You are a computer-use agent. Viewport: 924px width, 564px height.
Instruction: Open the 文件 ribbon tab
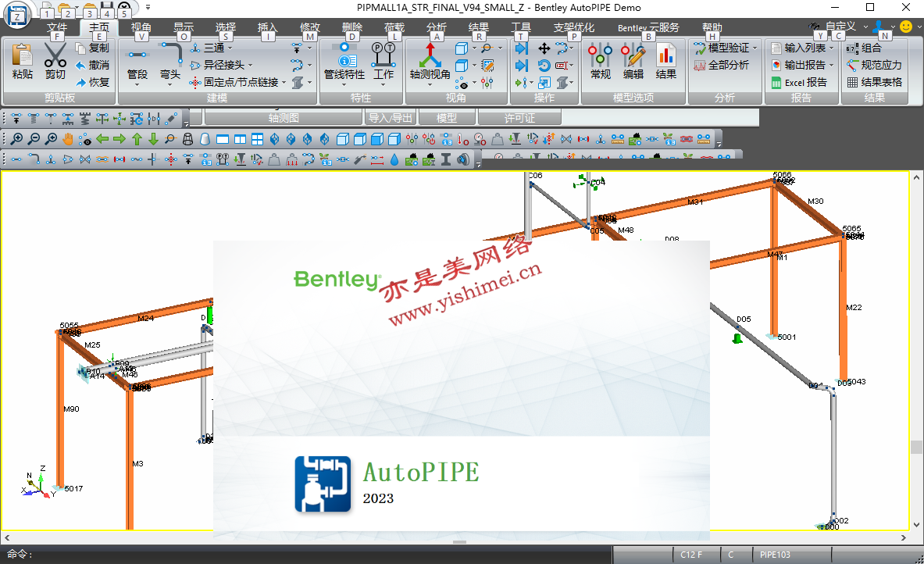(x=57, y=27)
